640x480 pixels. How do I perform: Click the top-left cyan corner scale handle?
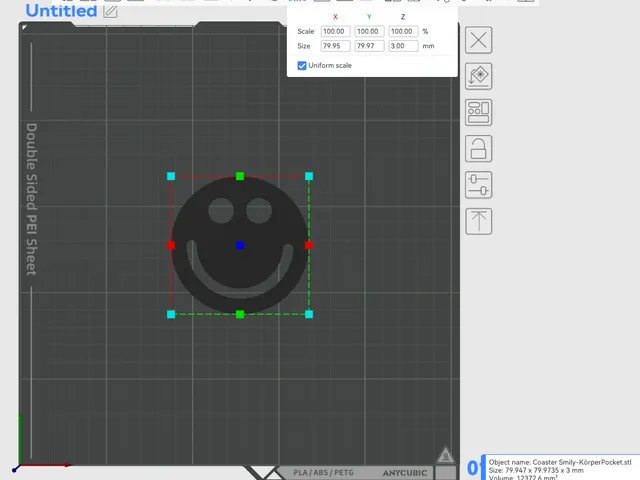(x=171, y=176)
